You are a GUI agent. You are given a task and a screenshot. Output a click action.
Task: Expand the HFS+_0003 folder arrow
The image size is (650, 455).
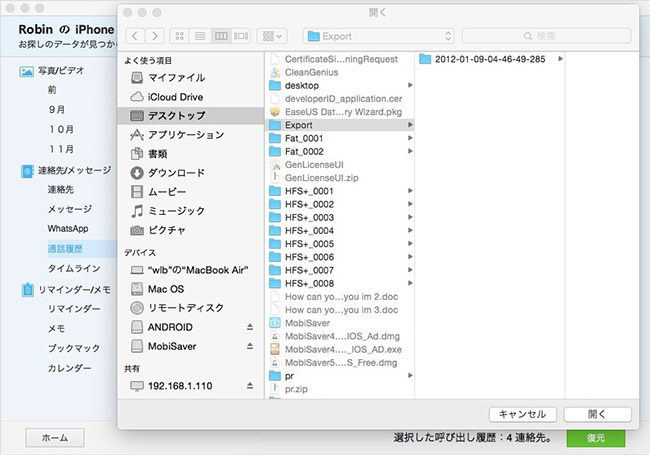pos(410,217)
